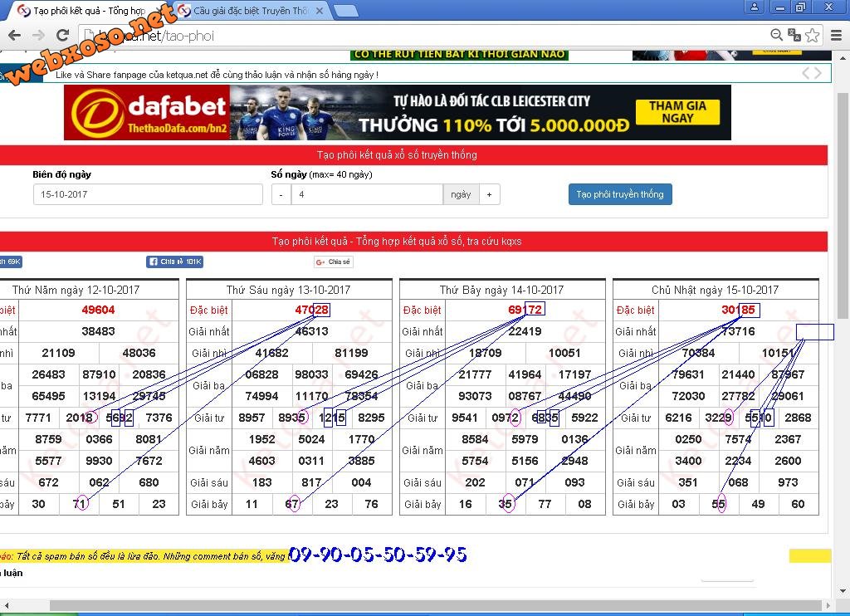Click the 'Tạo phôi truyền thống' button
The width and height of the screenshot is (850, 616).
click(x=619, y=194)
